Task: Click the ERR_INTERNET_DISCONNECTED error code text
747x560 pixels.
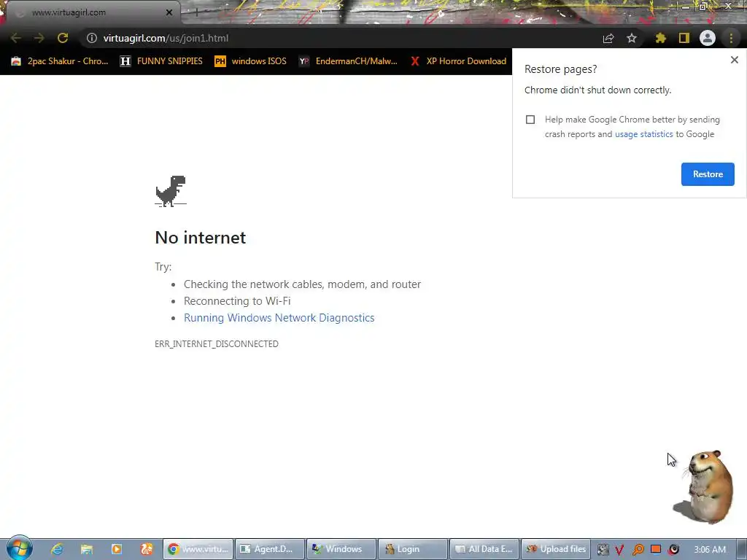Action: (216, 344)
